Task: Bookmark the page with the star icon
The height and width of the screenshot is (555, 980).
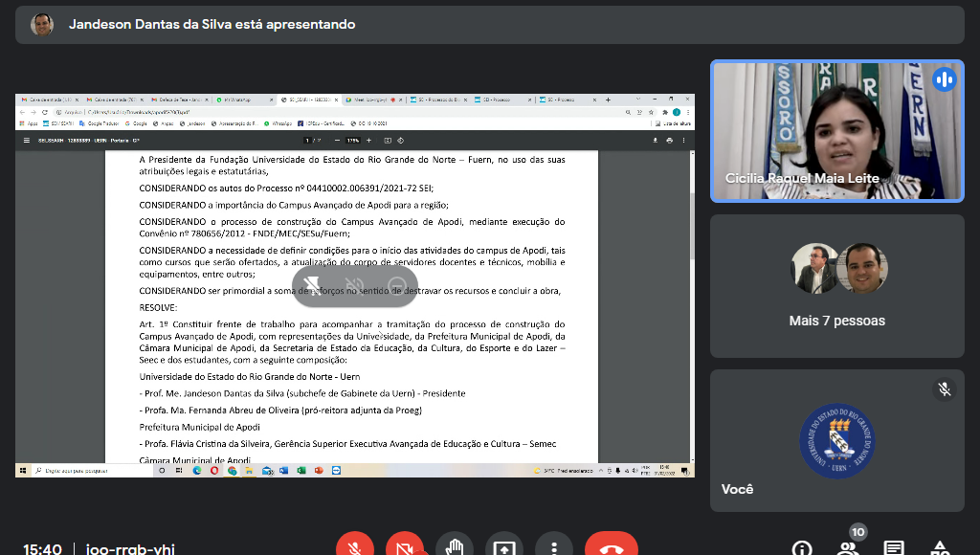Action: [651, 113]
